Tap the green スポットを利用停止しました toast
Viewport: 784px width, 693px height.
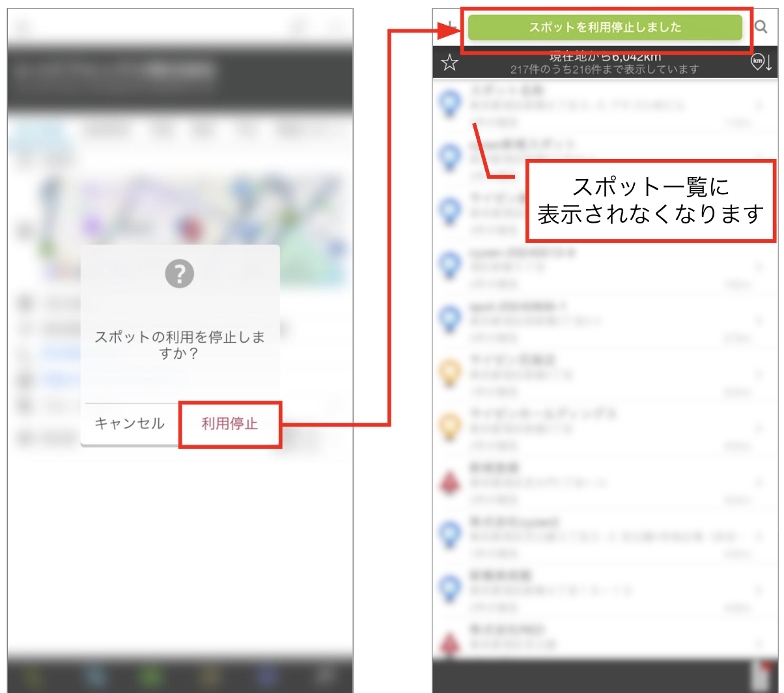[605, 27]
